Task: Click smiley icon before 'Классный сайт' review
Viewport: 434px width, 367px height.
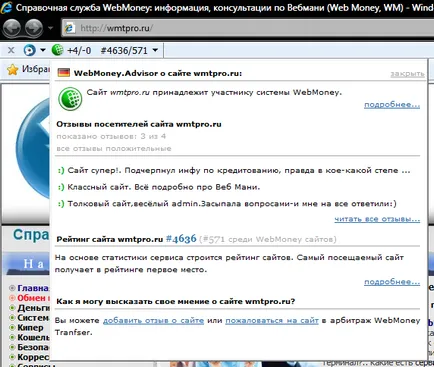Action: click(x=61, y=187)
